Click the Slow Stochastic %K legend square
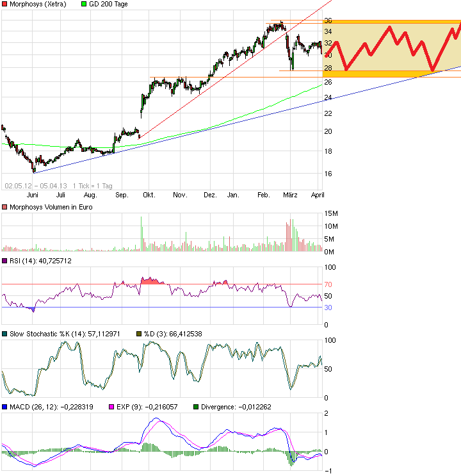Image resolution: width=461 pixels, height=476 pixels. 4,334
